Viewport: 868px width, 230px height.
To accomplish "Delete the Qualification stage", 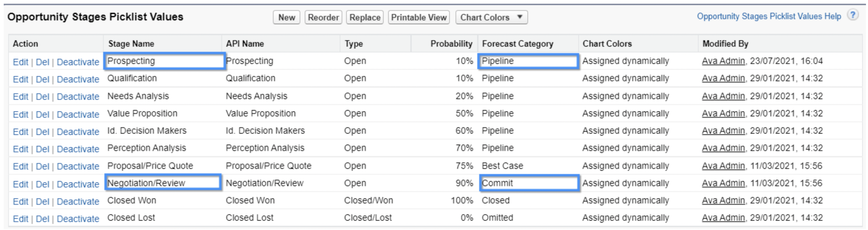I will pyautogui.click(x=42, y=80).
